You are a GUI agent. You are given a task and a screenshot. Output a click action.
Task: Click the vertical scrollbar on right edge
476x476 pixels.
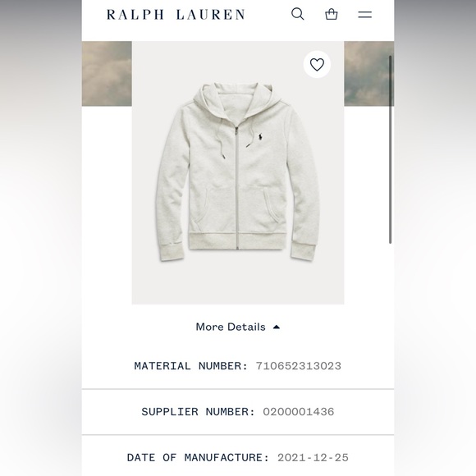[391, 149]
